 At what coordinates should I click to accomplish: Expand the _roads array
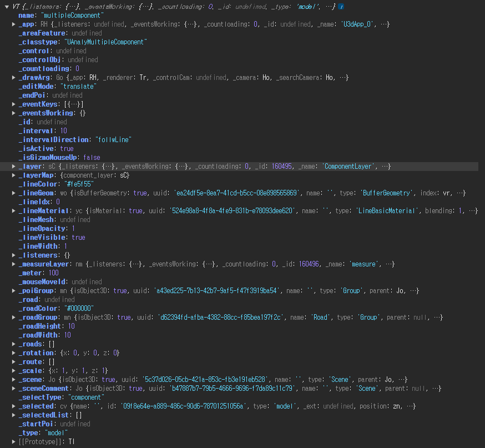[x=14, y=344]
